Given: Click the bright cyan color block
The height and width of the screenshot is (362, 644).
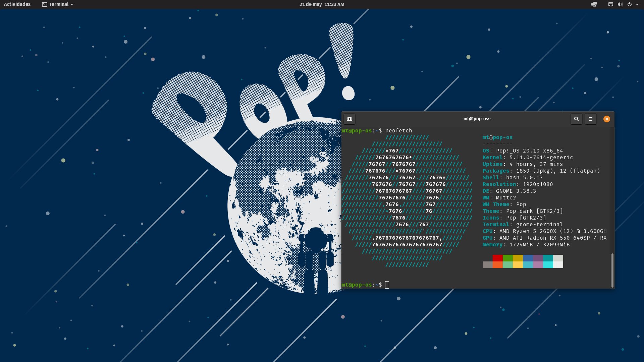Looking at the screenshot, I should (x=548, y=265).
